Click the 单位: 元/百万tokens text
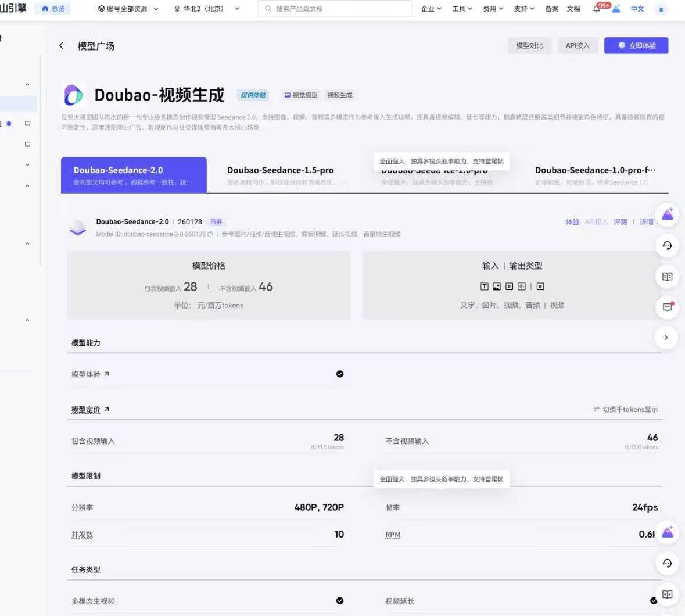Screen dimensions: 685x616 pyautogui.click(x=209, y=305)
